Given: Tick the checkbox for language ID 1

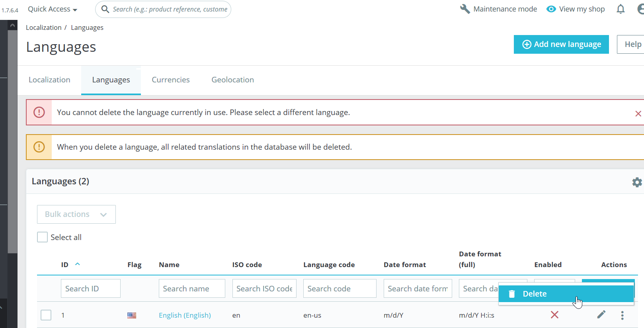Looking at the screenshot, I should point(46,315).
